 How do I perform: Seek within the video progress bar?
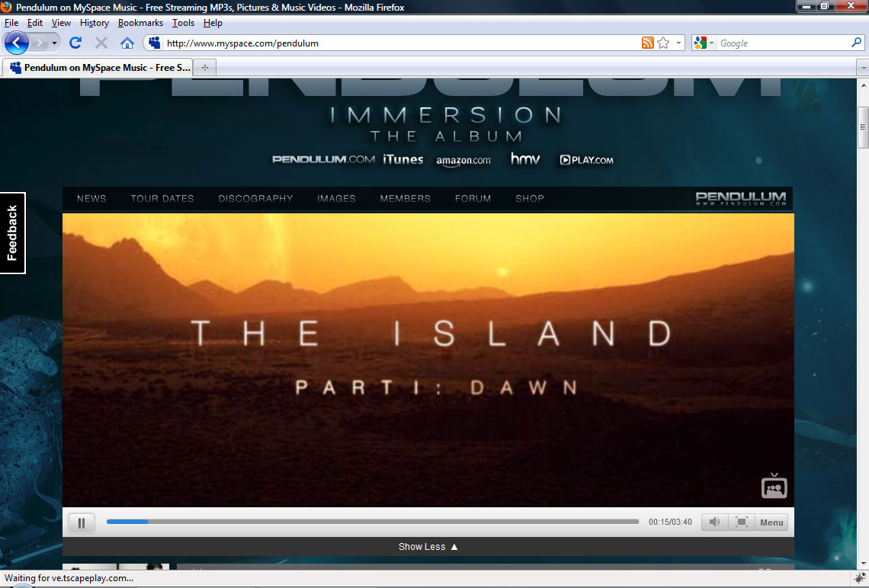pos(373,522)
